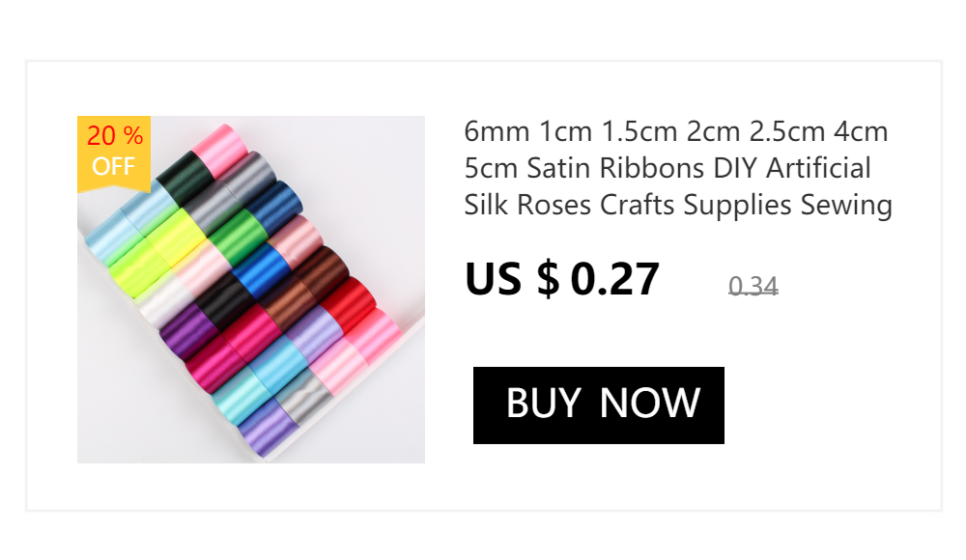
Task: Pick the pink ribbon spool at the top of the photo
Action: 220,149
